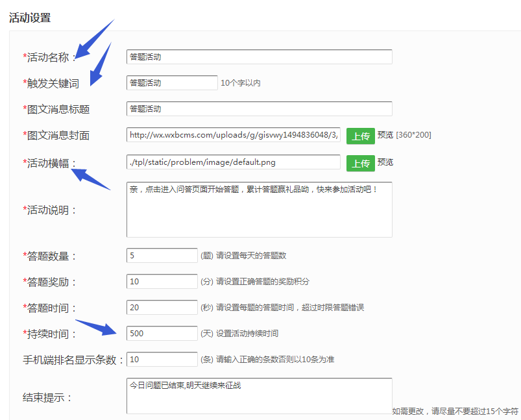Image resolution: width=521 pixels, height=420 pixels.
Task: Open 预览 link beside 活动横幅 upload
Action: pyautogui.click(x=385, y=162)
